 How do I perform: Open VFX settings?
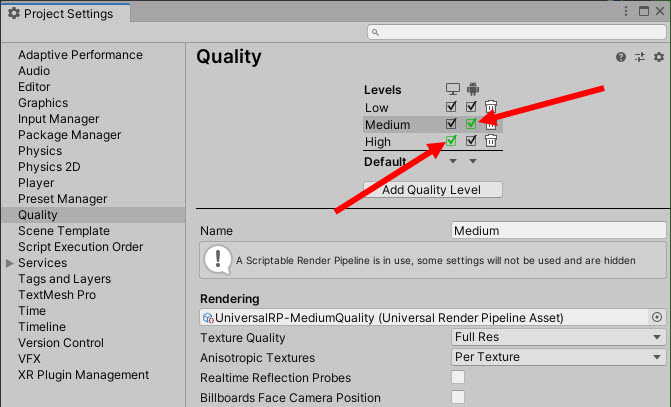pyautogui.click(x=29, y=358)
